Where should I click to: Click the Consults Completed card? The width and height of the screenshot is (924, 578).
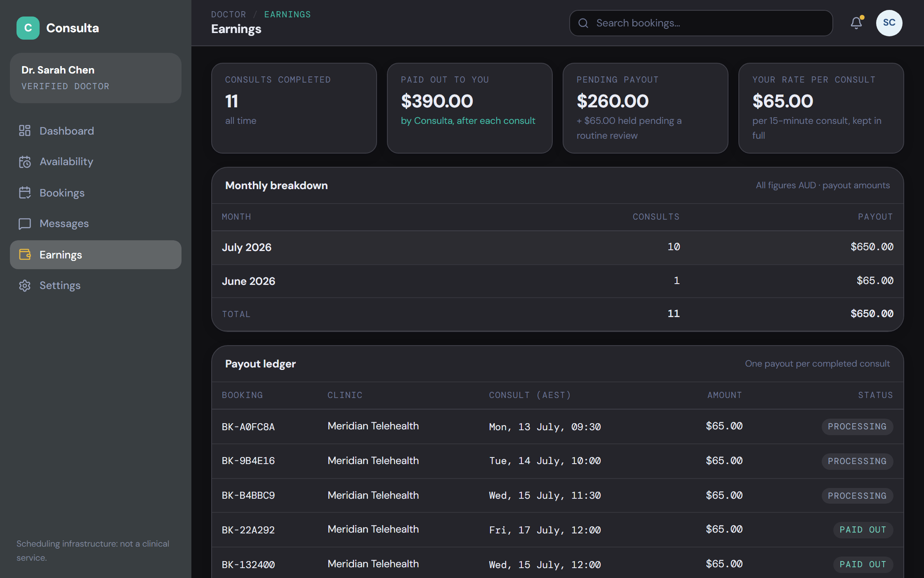point(294,108)
